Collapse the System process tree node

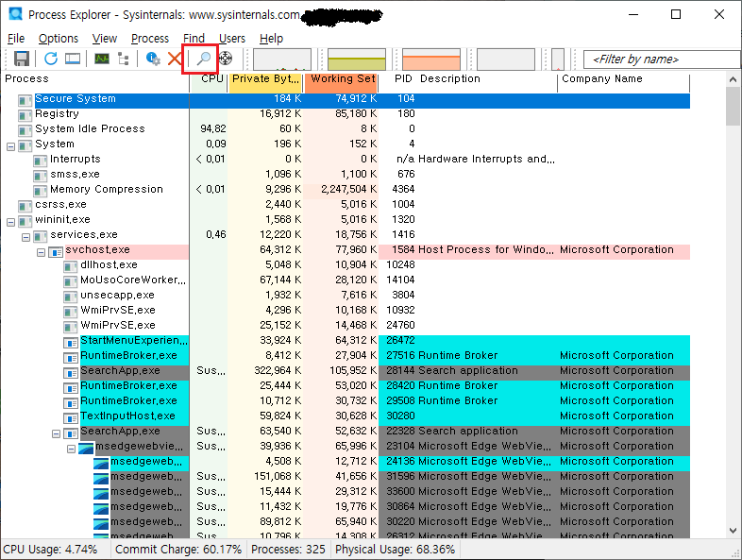(10, 146)
